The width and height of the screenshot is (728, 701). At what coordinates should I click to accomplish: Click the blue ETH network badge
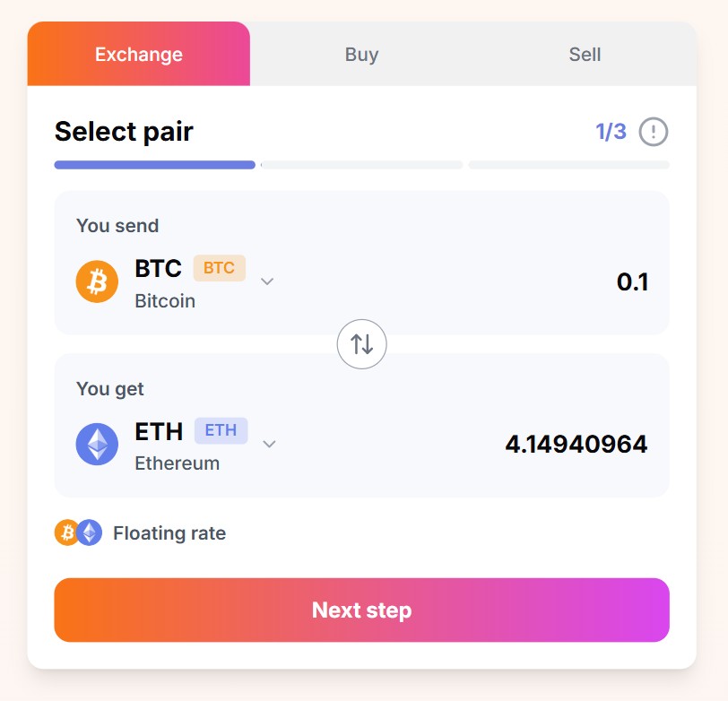tap(221, 430)
